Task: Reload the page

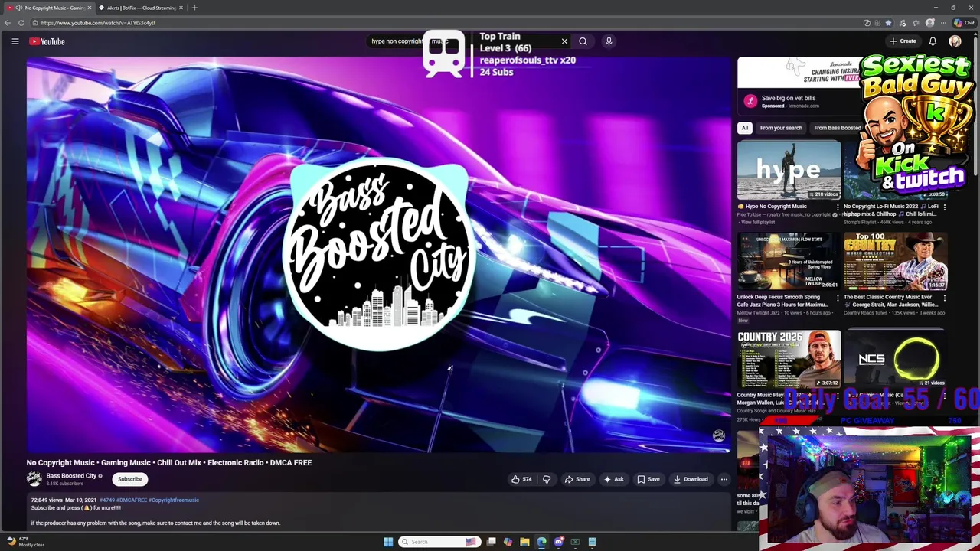Action: coord(21,23)
